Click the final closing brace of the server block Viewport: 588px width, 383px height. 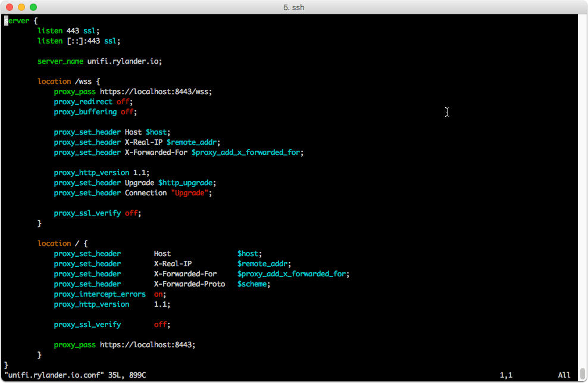6,365
